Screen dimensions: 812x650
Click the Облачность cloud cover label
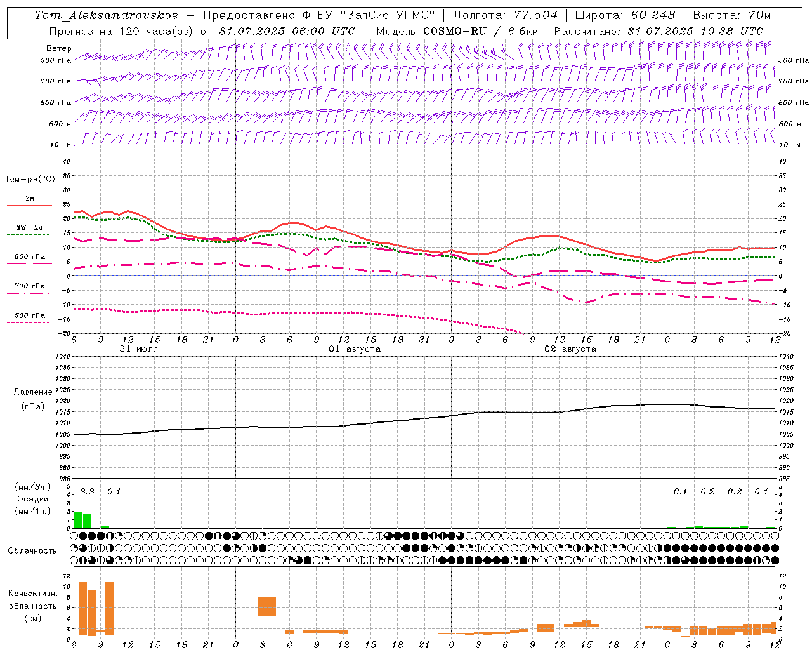click(32, 551)
